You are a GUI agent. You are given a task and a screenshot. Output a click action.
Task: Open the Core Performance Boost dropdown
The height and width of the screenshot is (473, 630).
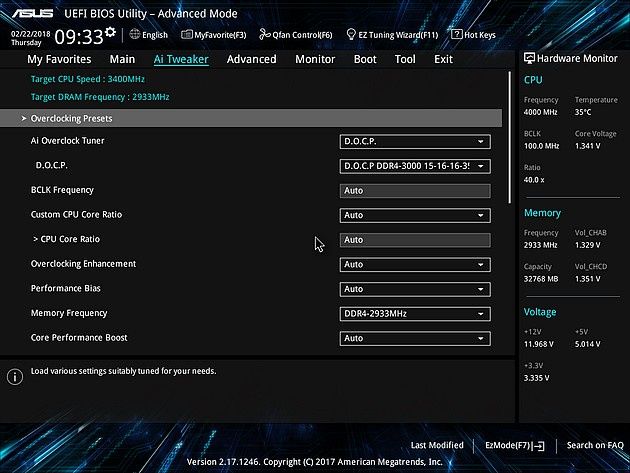pyautogui.click(x=415, y=338)
